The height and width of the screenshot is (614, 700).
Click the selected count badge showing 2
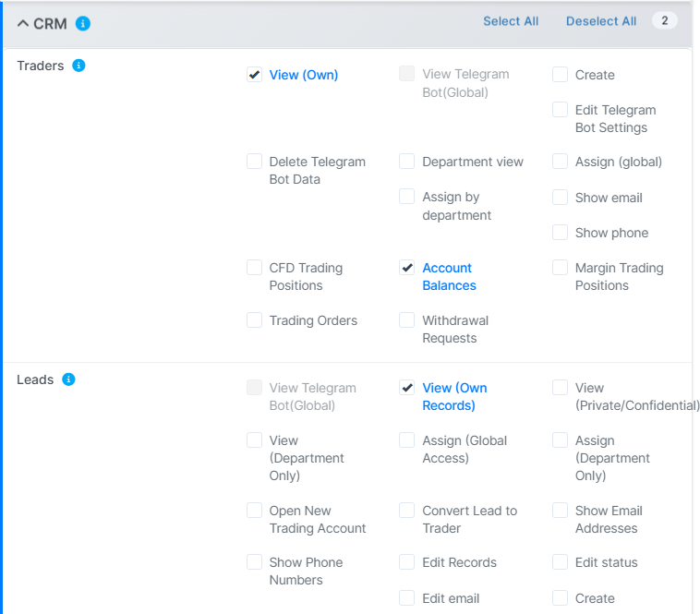click(x=664, y=20)
